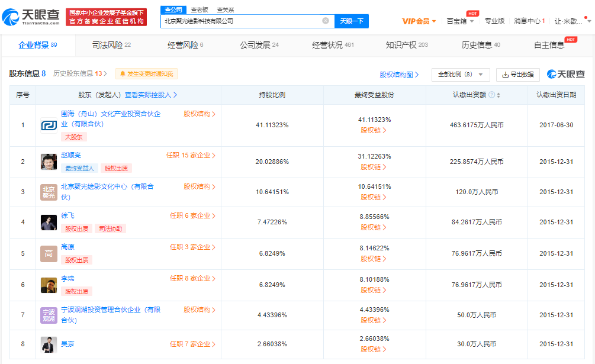This screenshot has width=595, height=364.
Task: Open the 知识产权 tab
Action: pyautogui.click(x=406, y=45)
